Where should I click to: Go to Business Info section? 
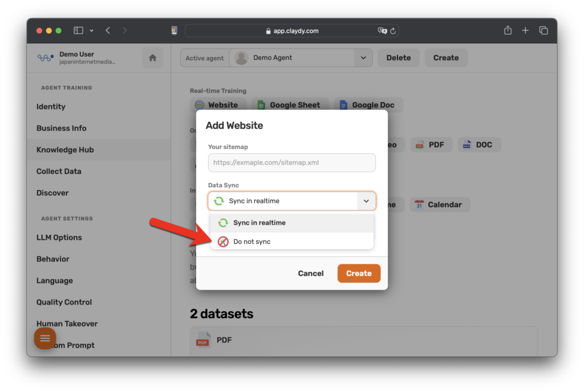tap(62, 128)
